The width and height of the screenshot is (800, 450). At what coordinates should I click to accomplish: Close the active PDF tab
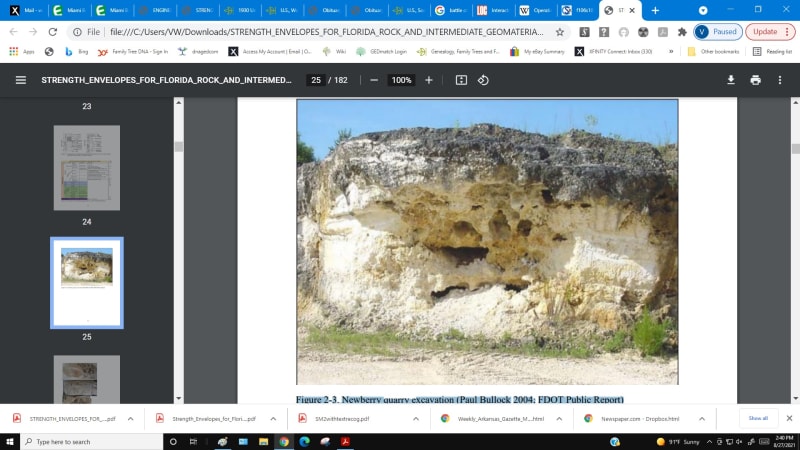click(x=632, y=10)
